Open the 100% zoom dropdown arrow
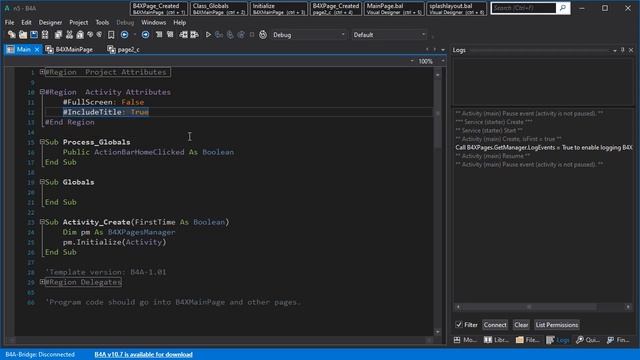This screenshot has width=640, height=360. point(443,61)
